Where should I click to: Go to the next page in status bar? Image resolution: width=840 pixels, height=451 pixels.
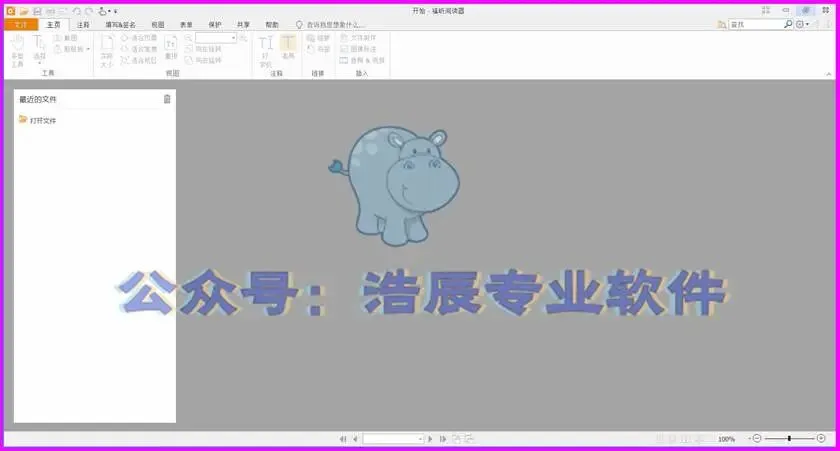[430, 439]
